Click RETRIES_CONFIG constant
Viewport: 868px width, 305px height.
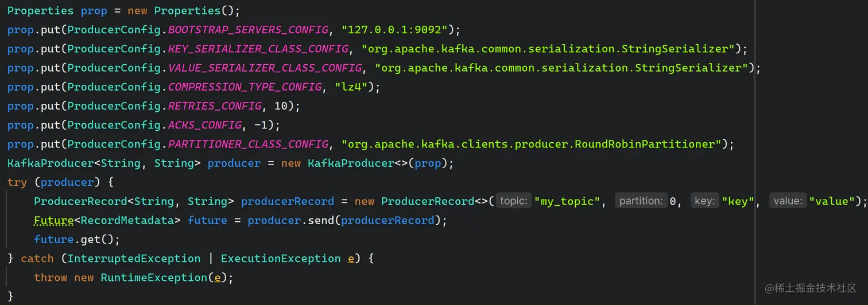(215, 105)
